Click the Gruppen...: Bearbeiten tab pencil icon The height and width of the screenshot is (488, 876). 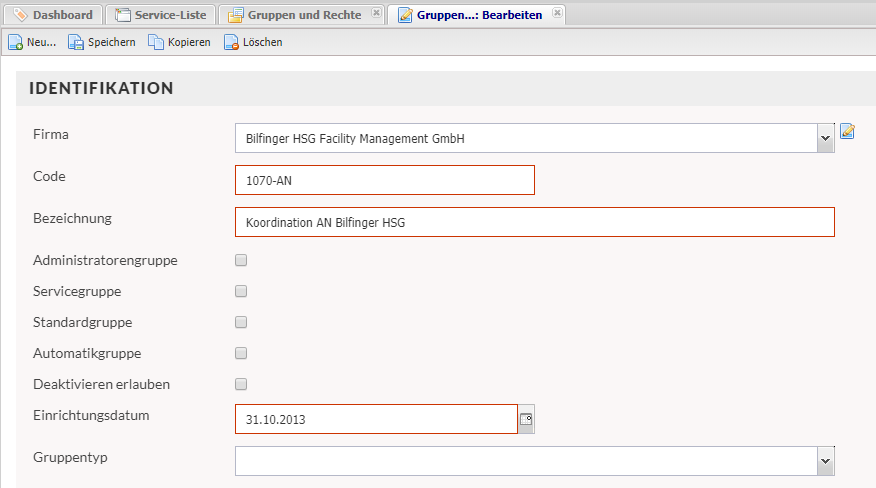405,15
